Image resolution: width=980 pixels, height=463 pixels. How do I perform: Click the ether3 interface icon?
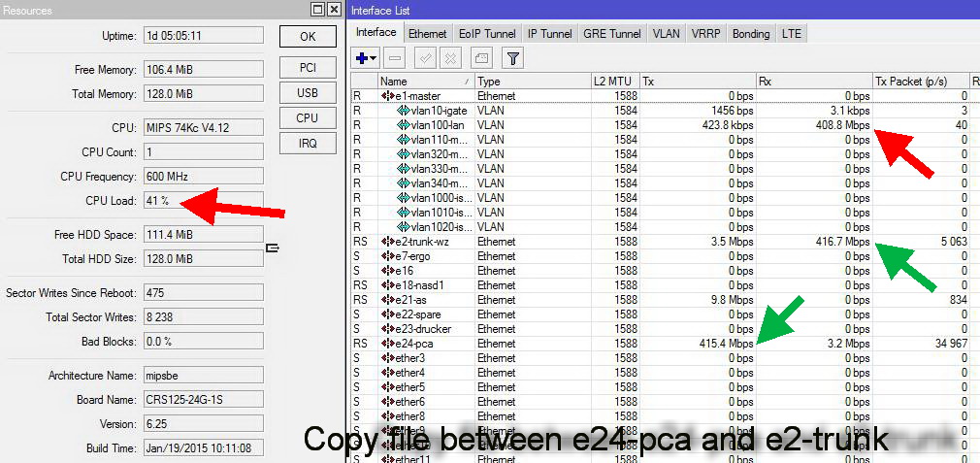point(387,358)
